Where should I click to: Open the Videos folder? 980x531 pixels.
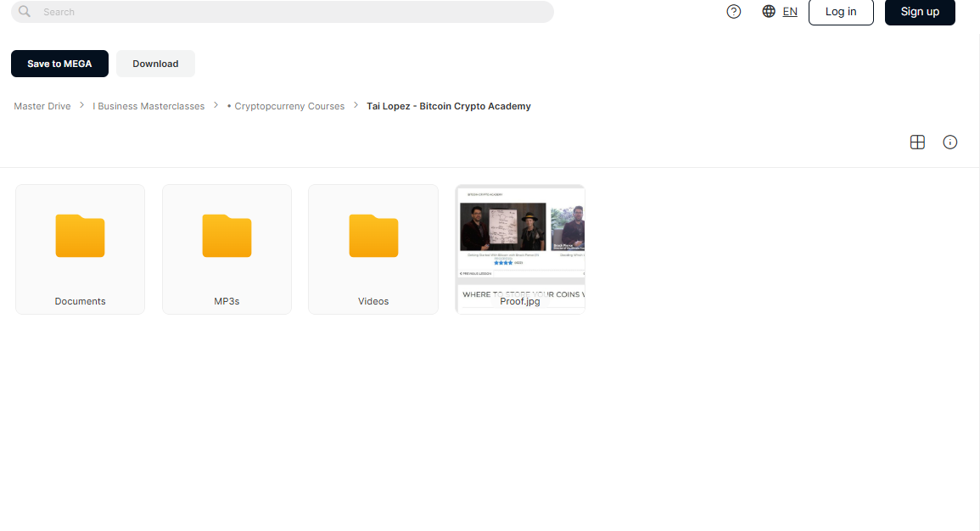tap(373, 249)
